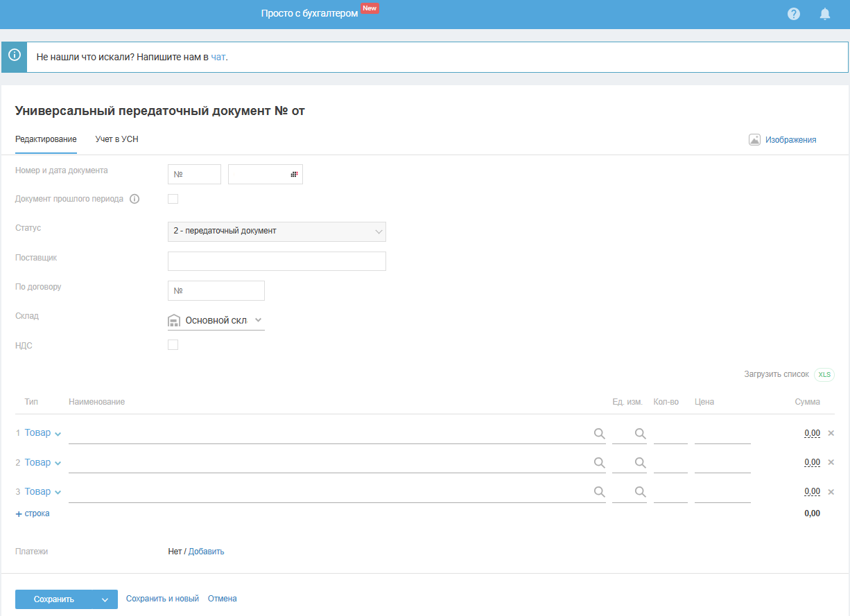The width and height of the screenshot is (850, 616).
Task: Search unit of measure in row 1
Action: (x=641, y=433)
